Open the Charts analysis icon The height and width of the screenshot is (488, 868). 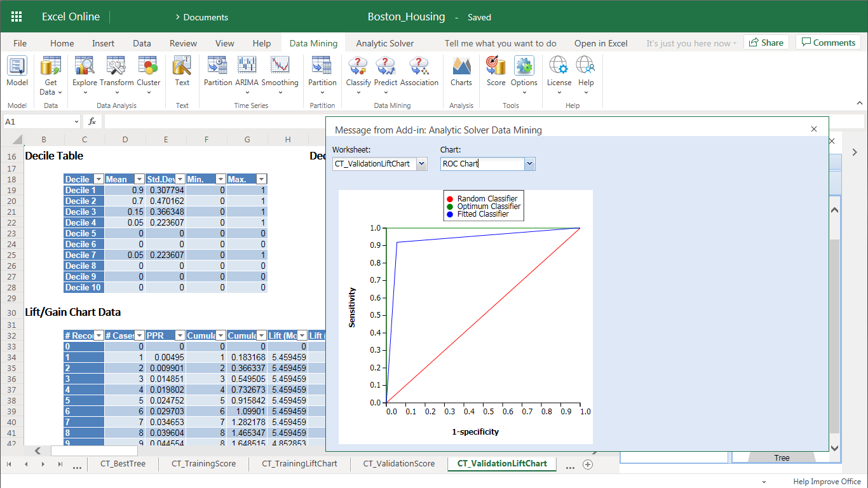click(461, 66)
